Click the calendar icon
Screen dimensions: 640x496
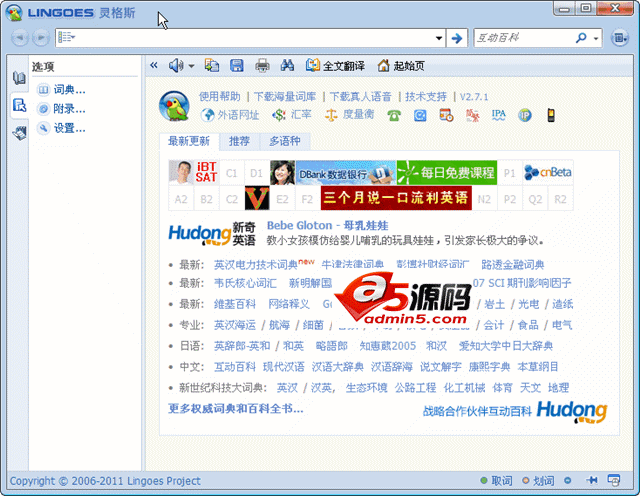coord(446,116)
